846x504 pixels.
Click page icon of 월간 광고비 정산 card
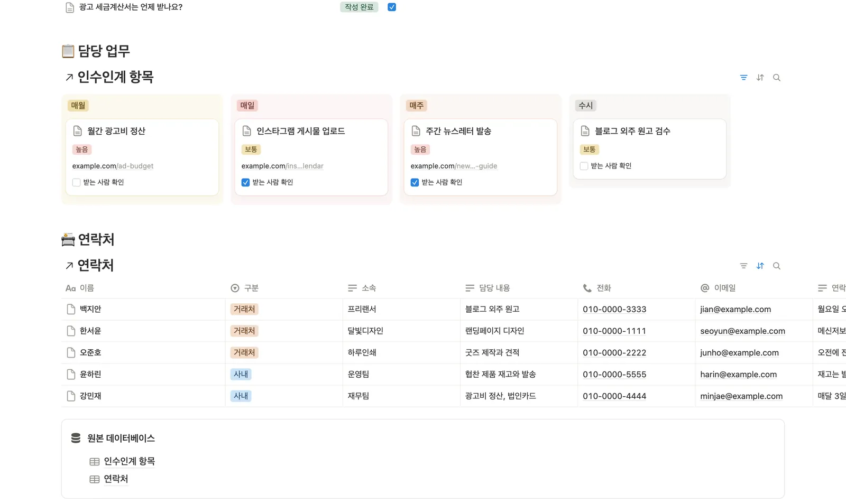78,131
